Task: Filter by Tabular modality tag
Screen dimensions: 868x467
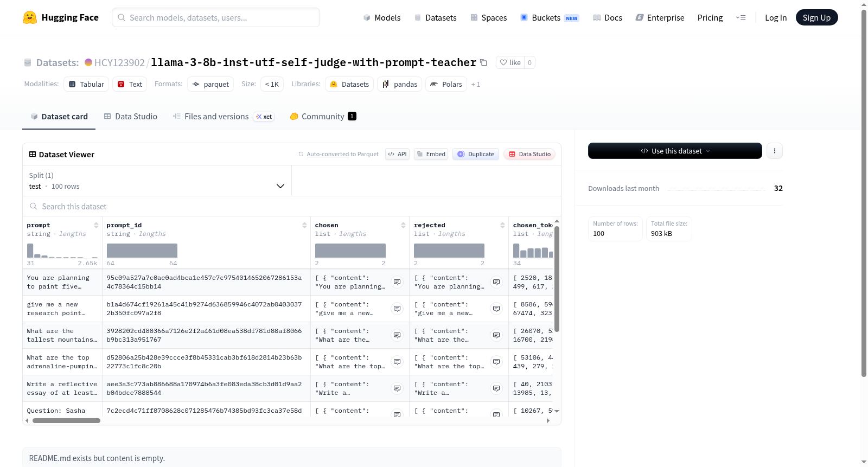Action: click(x=86, y=84)
